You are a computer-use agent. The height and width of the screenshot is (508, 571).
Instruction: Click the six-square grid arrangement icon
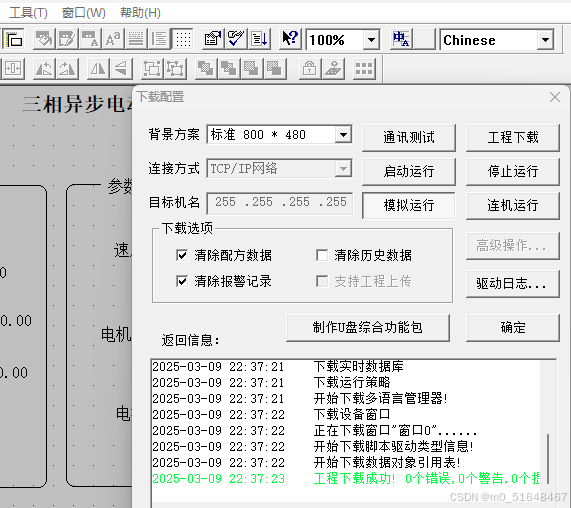click(x=364, y=68)
